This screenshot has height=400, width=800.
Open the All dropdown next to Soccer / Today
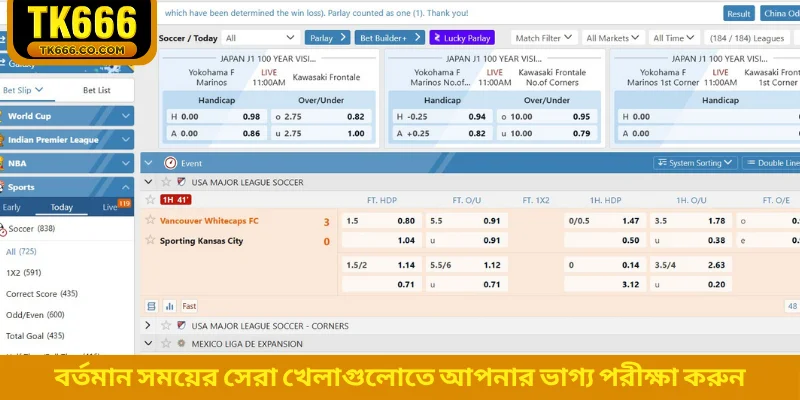pyautogui.click(x=260, y=38)
